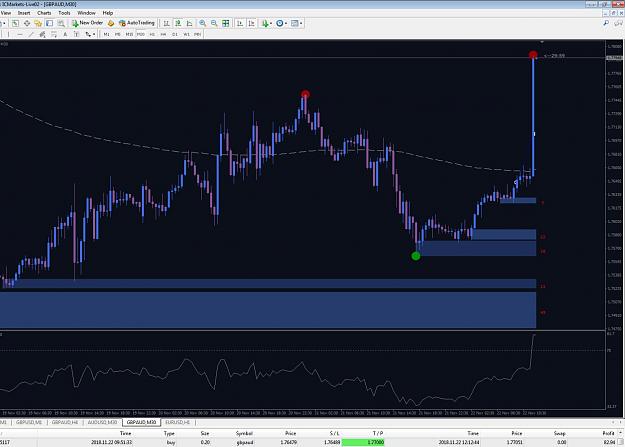Switch to bar chart display
This screenshot has height=447, width=625.
pyautogui.click(x=166, y=24)
